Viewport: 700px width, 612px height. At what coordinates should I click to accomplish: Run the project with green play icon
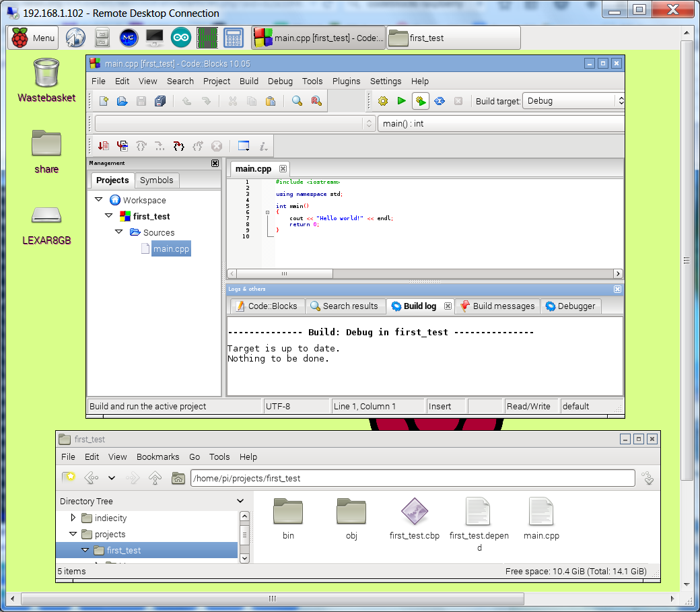(x=402, y=101)
